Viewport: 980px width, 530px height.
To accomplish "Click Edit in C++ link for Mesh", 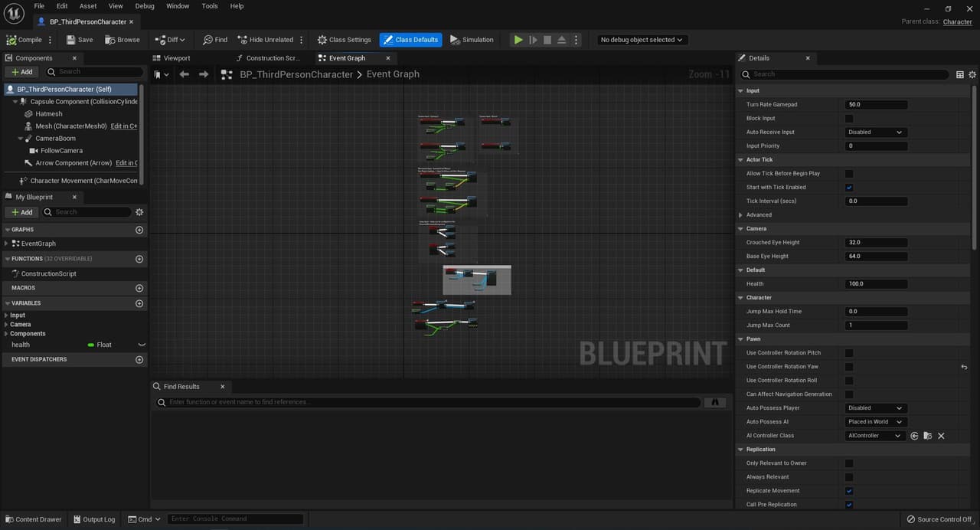I will pyautogui.click(x=124, y=126).
